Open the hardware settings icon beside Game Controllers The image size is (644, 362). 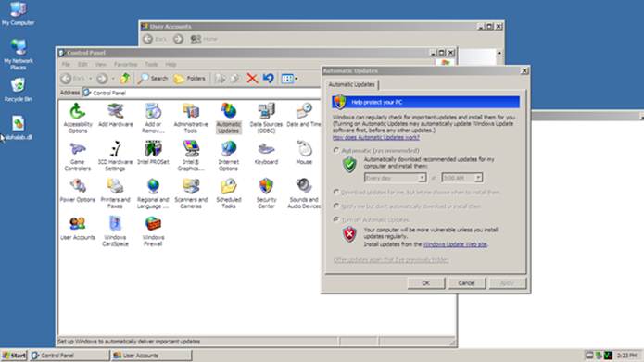tap(116, 156)
